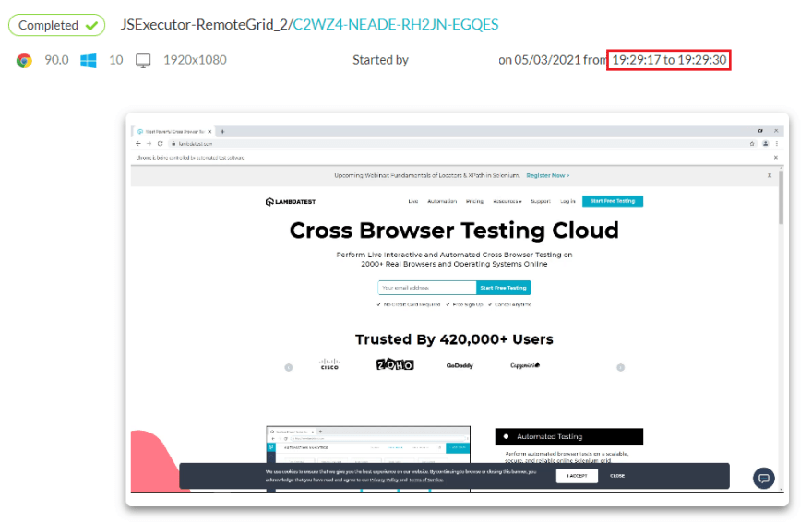
Task: Click the previous logo carousel arrow
Action: tap(289, 367)
